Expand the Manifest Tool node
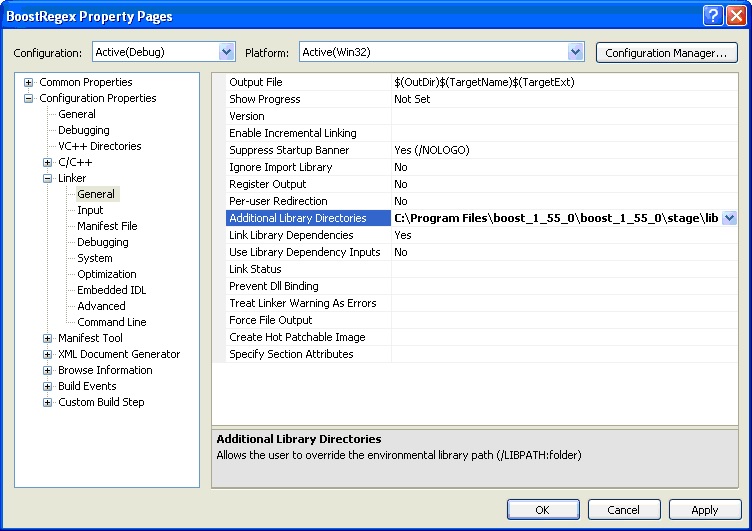Image resolution: width=752 pixels, height=531 pixels. click(47, 338)
